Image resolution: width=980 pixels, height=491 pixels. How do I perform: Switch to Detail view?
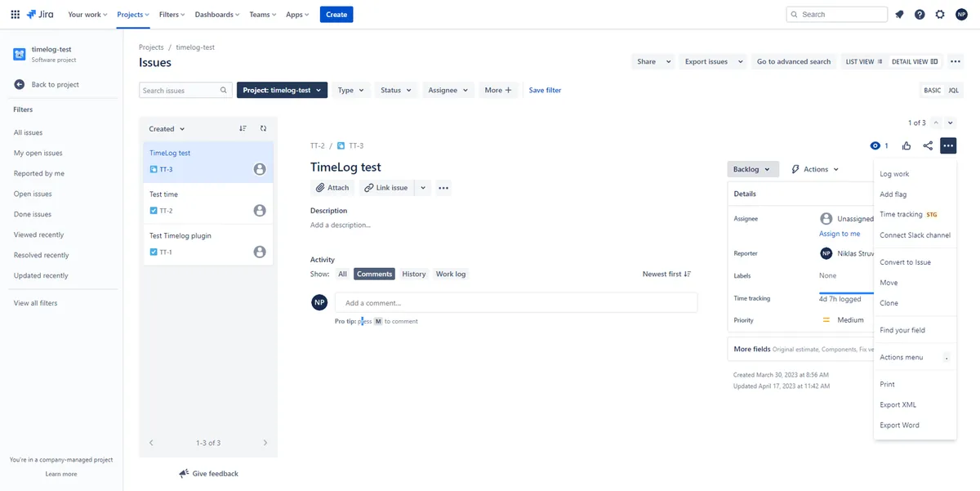click(x=915, y=61)
